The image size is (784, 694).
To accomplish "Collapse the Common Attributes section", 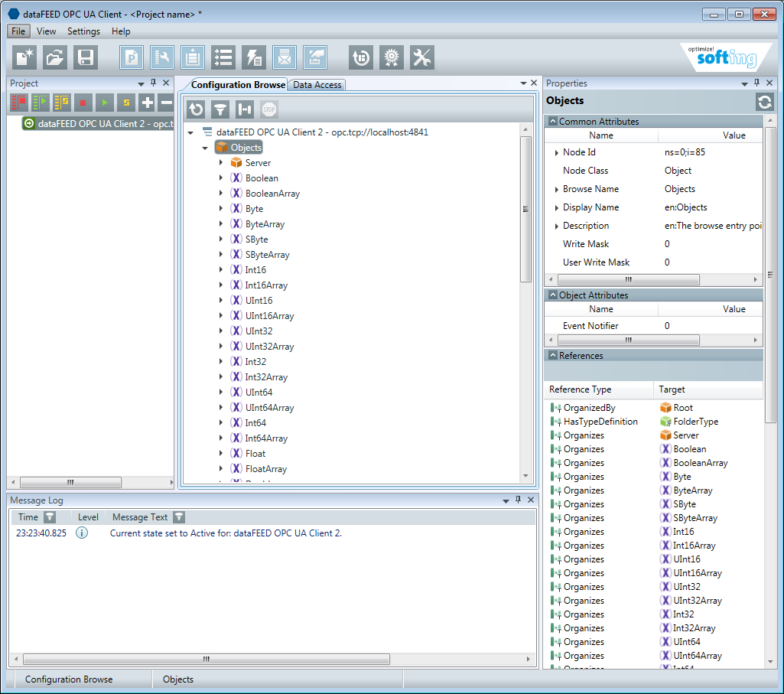I will pos(552,121).
